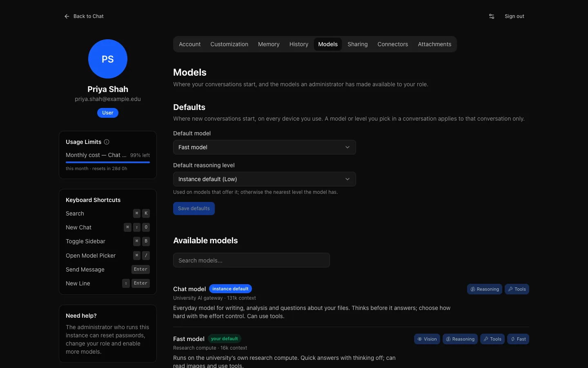
Task: Click the shift key icon for New Line
Action: coord(126,283)
